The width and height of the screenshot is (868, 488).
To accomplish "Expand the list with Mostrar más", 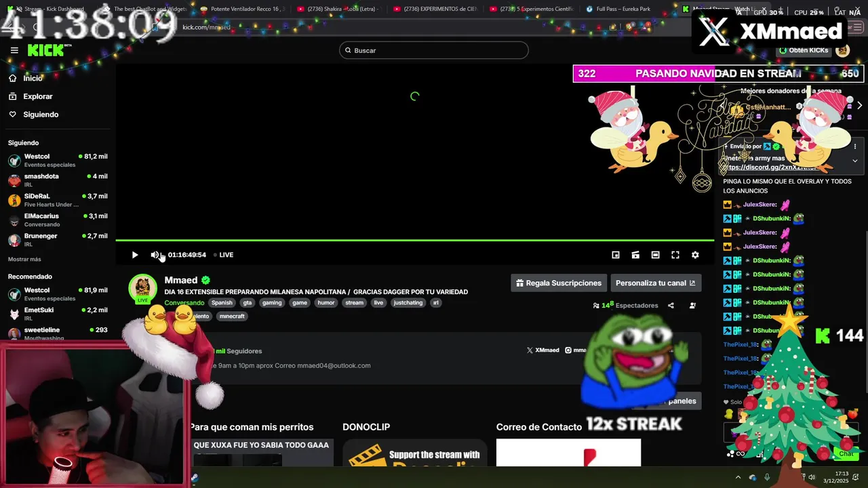I will (x=24, y=260).
